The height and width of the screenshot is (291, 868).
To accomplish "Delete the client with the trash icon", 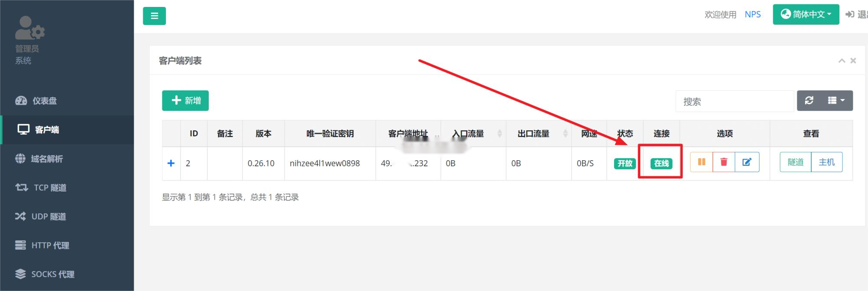I will pyautogui.click(x=723, y=162).
